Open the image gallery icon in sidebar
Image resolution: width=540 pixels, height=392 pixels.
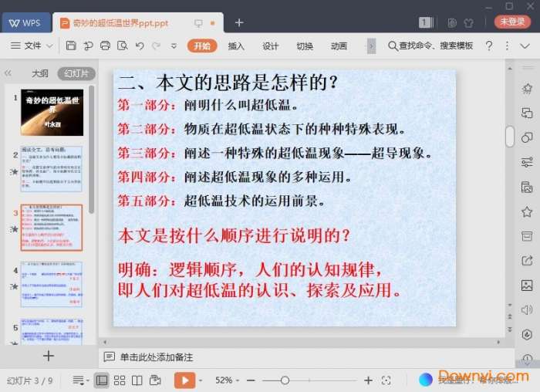point(527,286)
